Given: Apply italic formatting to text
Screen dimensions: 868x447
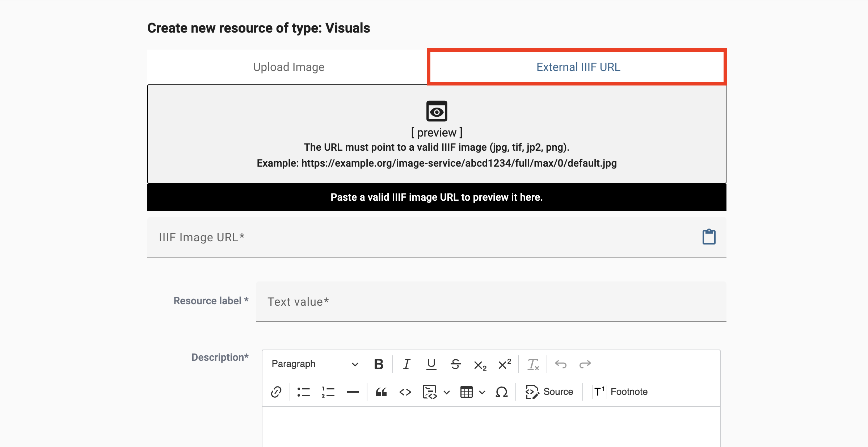Looking at the screenshot, I should click(x=406, y=364).
